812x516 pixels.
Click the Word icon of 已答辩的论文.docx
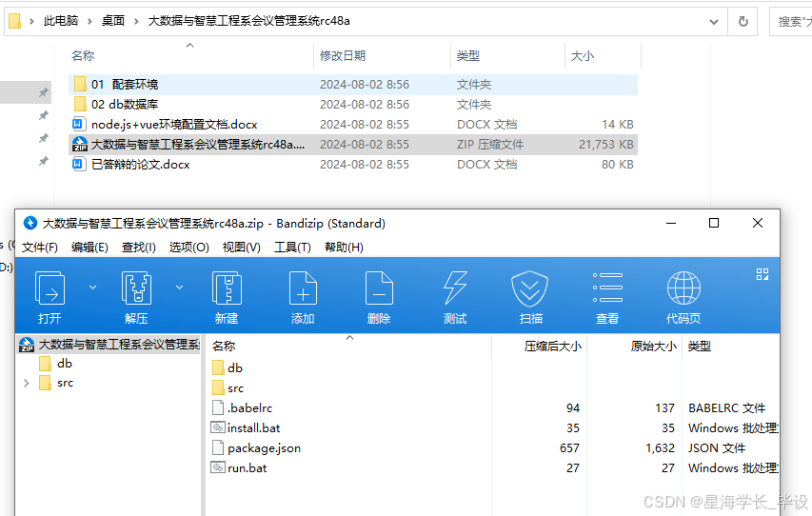[x=79, y=165]
